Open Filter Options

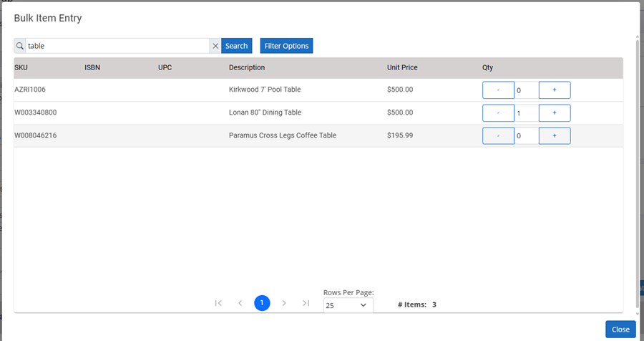(x=286, y=46)
